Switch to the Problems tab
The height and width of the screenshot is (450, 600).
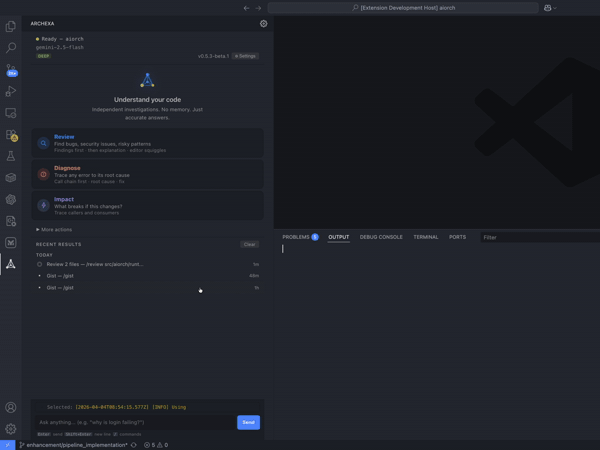click(x=300, y=237)
